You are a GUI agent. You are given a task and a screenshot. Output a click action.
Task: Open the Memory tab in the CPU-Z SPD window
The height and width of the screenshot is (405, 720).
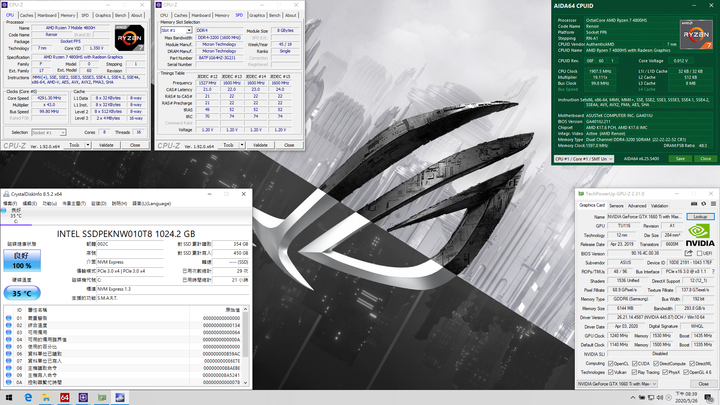(x=222, y=15)
